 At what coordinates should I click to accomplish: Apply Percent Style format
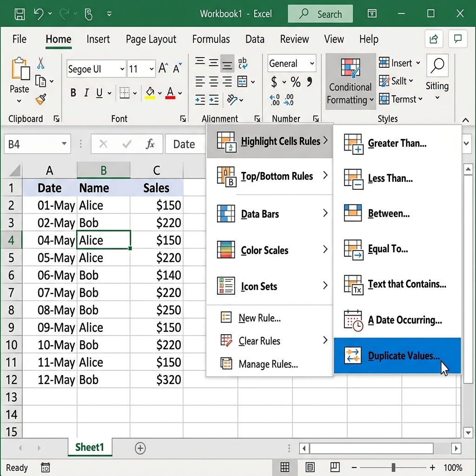point(295,82)
